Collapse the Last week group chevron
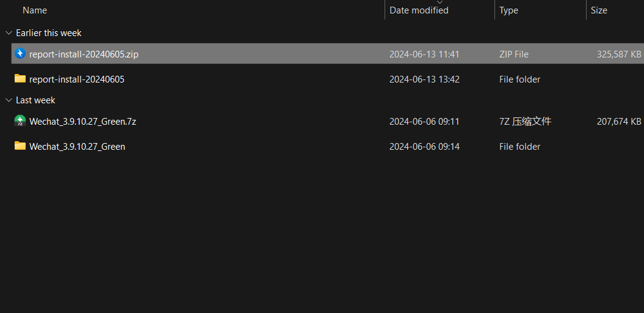This screenshot has height=313, width=644. [x=8, y=100]
